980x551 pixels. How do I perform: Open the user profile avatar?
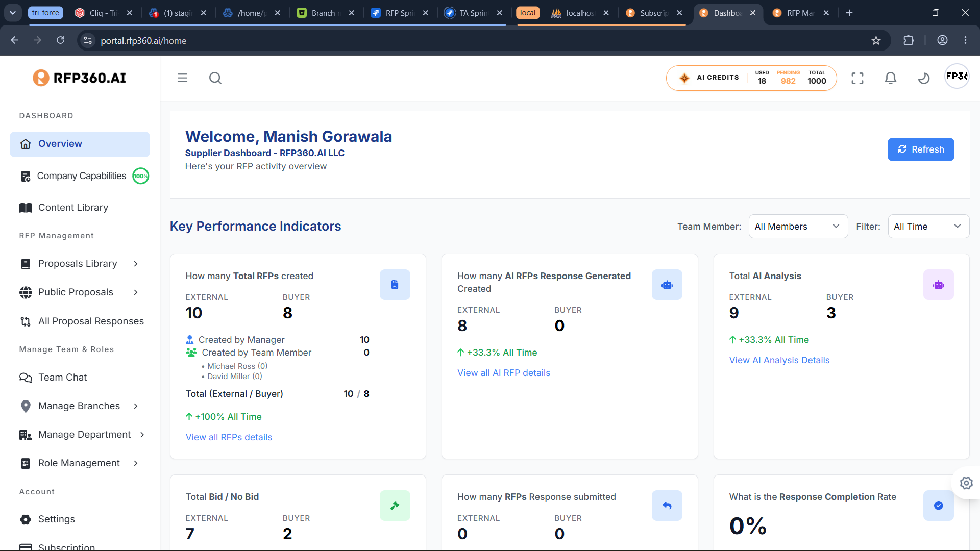(x=957, y=76)
